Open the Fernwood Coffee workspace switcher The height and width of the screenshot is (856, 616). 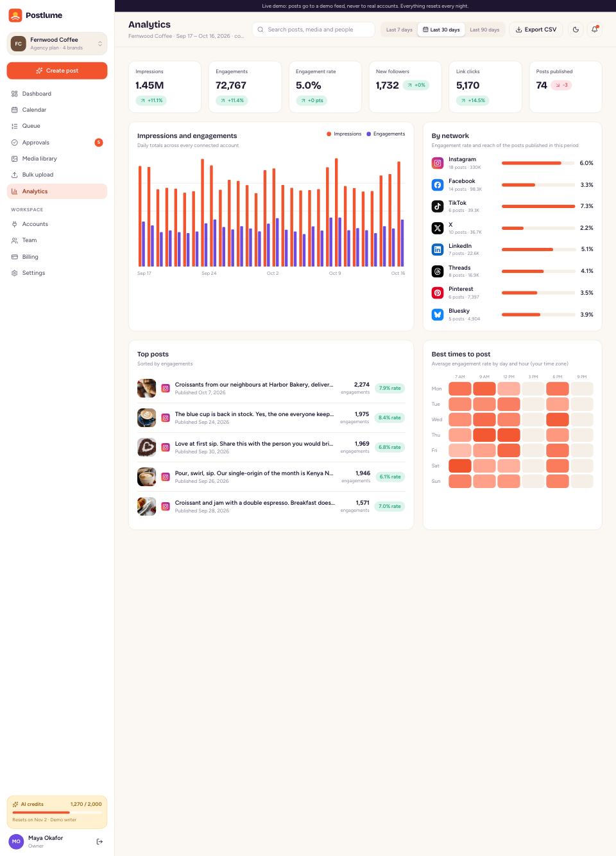[57, 44]
